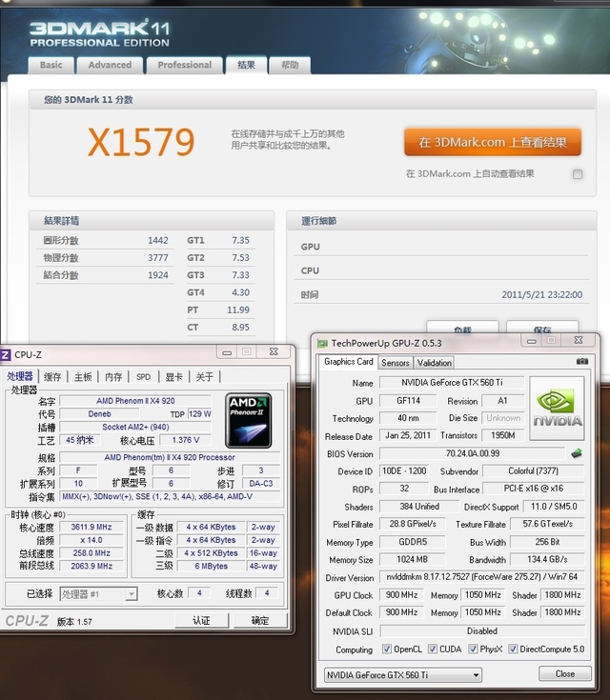Click the 认证 button in CPU-Z
Image resolution: width=610 pixels, height=700 pixels.
coord(201,621)
